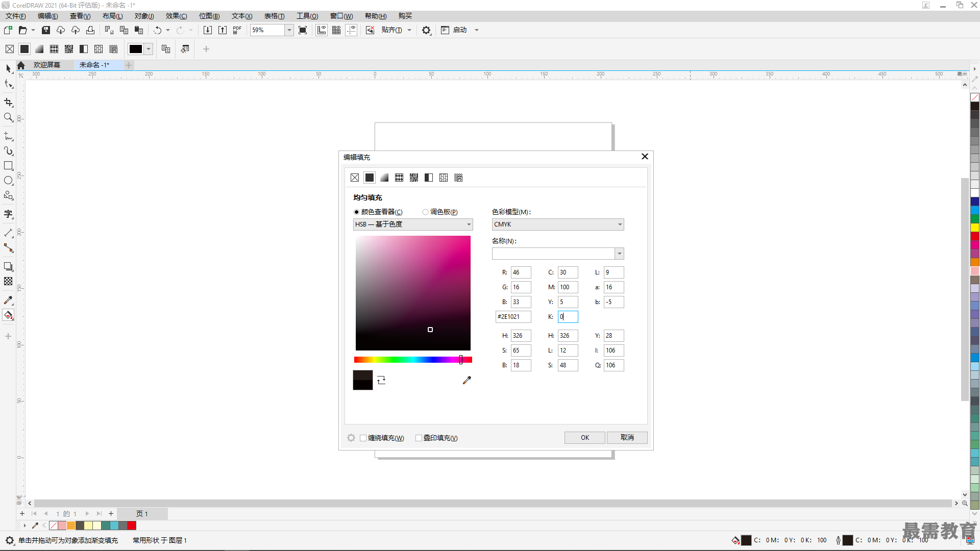
Task: Select the Text tool
Action: [x=8, y=214]
